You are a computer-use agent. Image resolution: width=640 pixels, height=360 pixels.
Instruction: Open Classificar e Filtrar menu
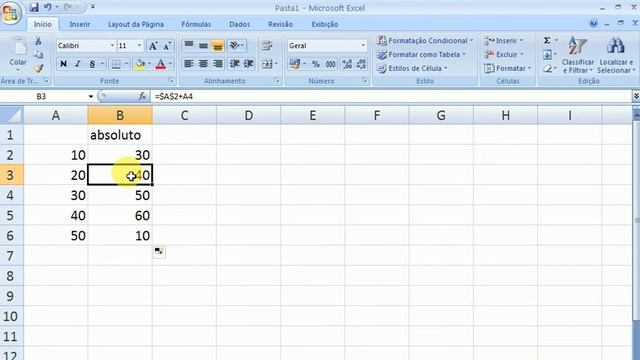pos(578,55)
